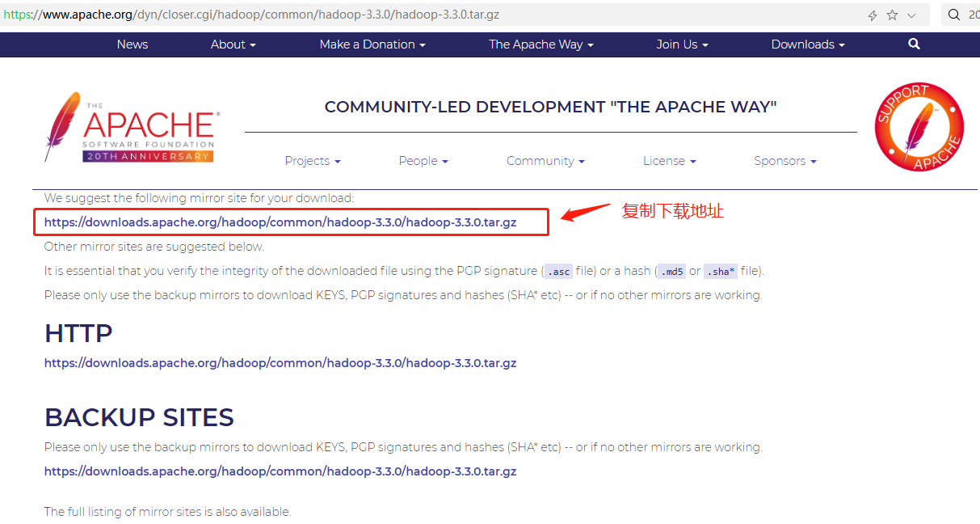
Task: Expand the Make a Donation dropdown
Action: (372, 44)
